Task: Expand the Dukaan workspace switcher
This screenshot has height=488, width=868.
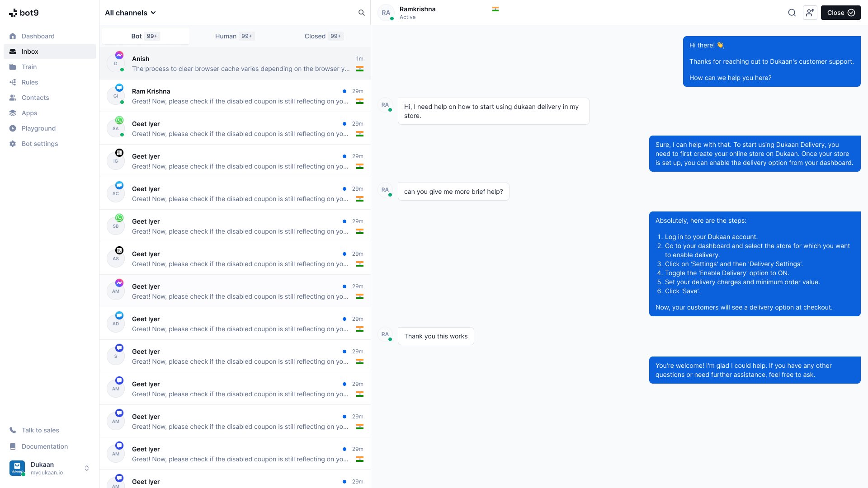Action: pos(86,468)
